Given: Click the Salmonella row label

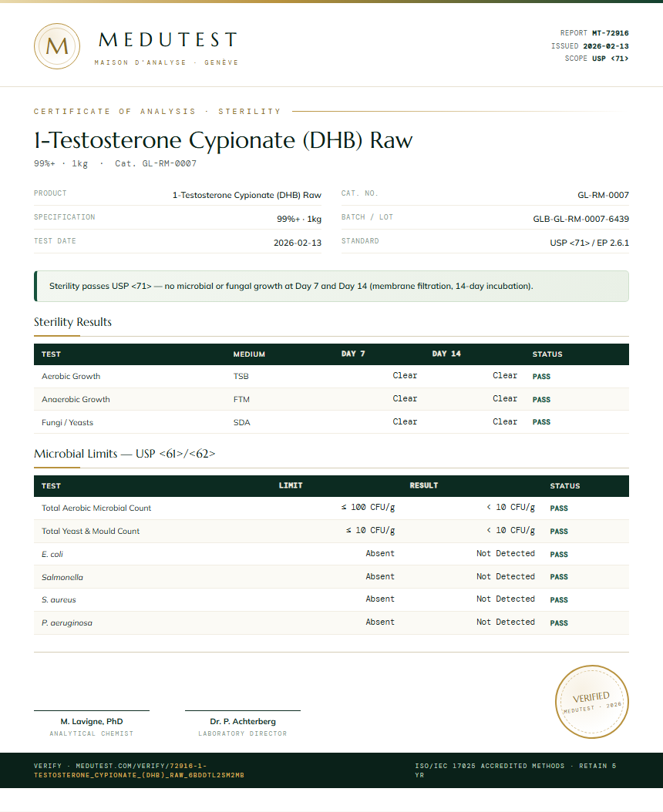Looking at the screenshot, I should point(62,577).
